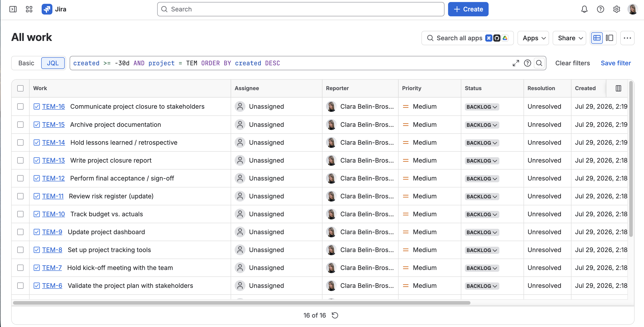Viewport: 644px width, 327px height.
Task: Open the Share dropdown
Action: tap(569, 38)
